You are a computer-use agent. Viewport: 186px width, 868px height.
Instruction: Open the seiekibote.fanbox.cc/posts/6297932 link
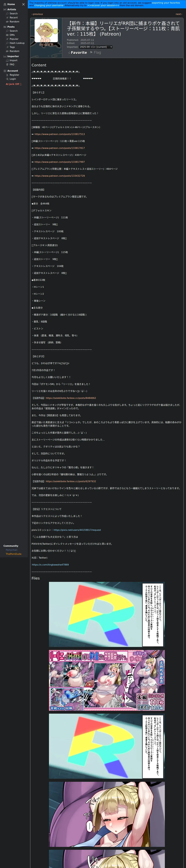pos(71,481)
